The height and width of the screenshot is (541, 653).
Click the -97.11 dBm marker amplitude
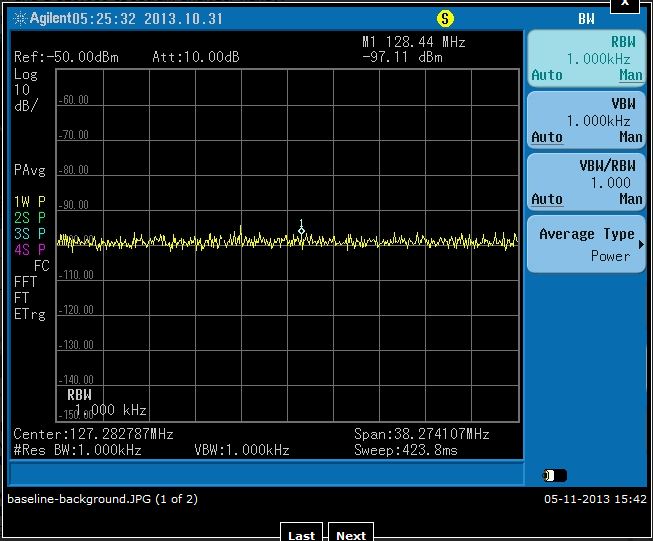[x=402, y=57]
